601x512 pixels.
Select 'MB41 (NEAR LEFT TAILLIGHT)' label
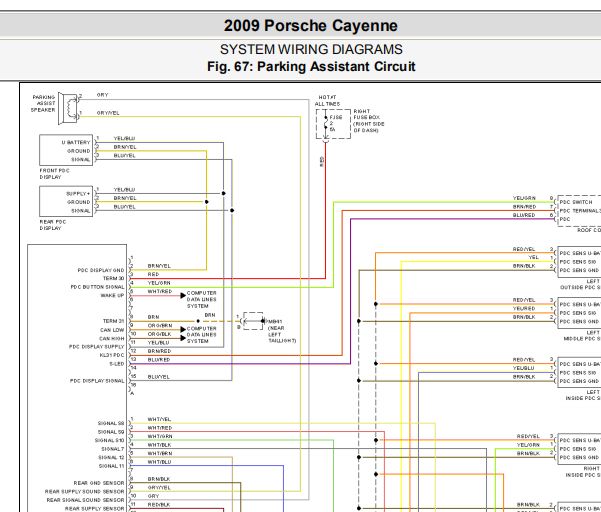[281, 331]
